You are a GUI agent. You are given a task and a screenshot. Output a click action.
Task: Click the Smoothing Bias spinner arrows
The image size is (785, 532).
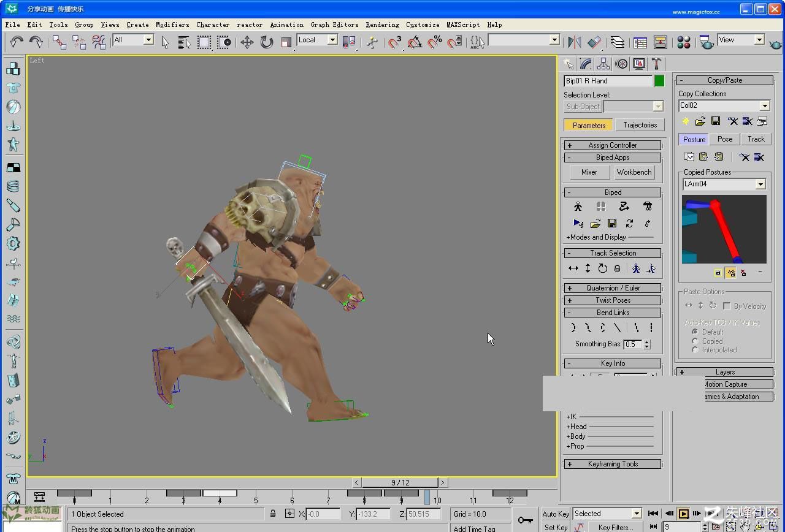647,344
